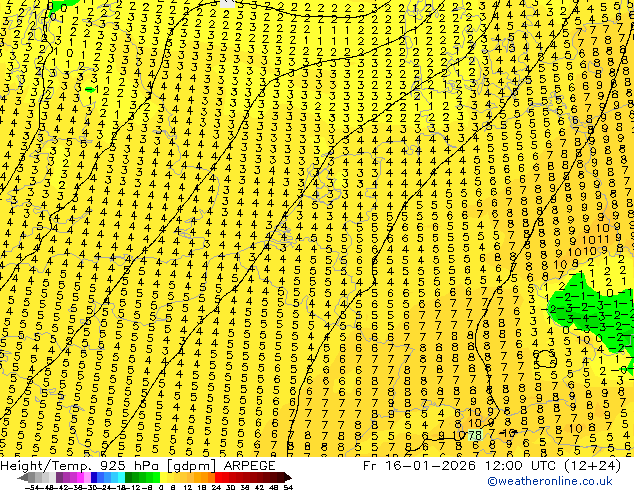634x490 pixels.
Task: Click the '54' label at the legend's end
Action: (288, 487)
